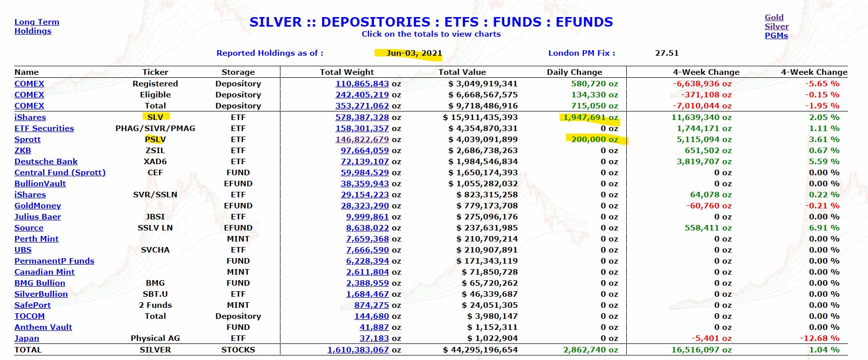Open the Japan Physical AG link
The width and height of the screenshot is (868, 360).
[x=27, y=338]
